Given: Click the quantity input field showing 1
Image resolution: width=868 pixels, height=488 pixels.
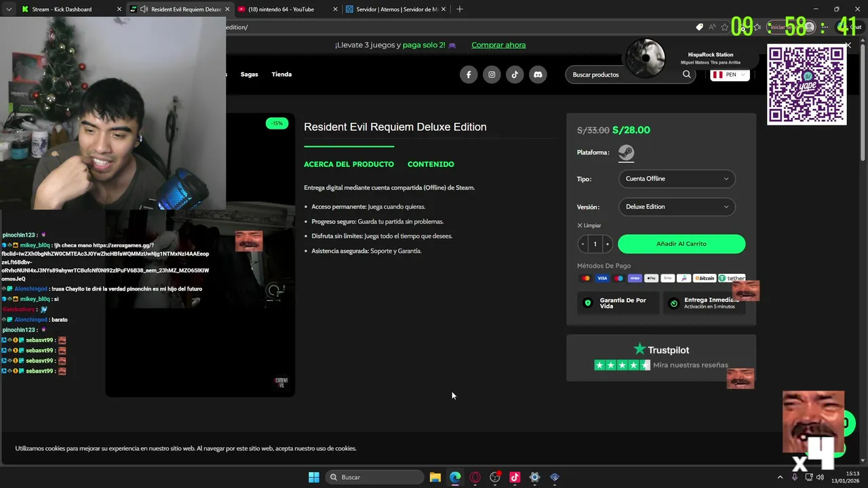Looking at the screenshot, I should [x=595, y=244].
